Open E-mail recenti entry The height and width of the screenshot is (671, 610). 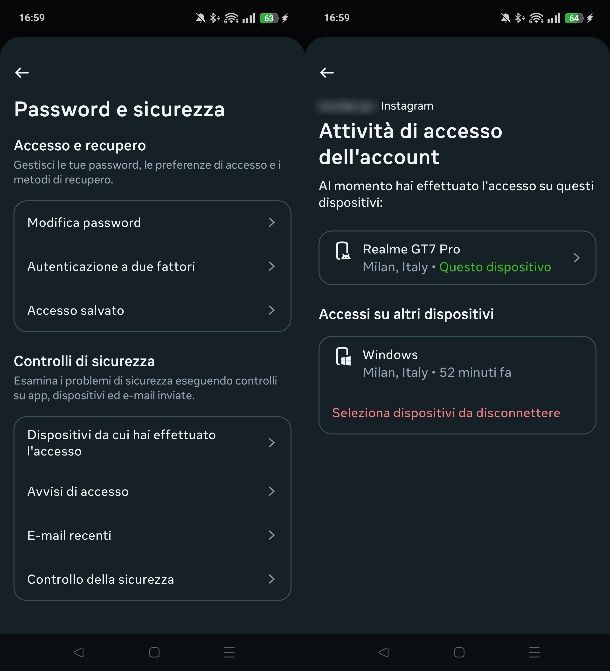click(152, 536)
